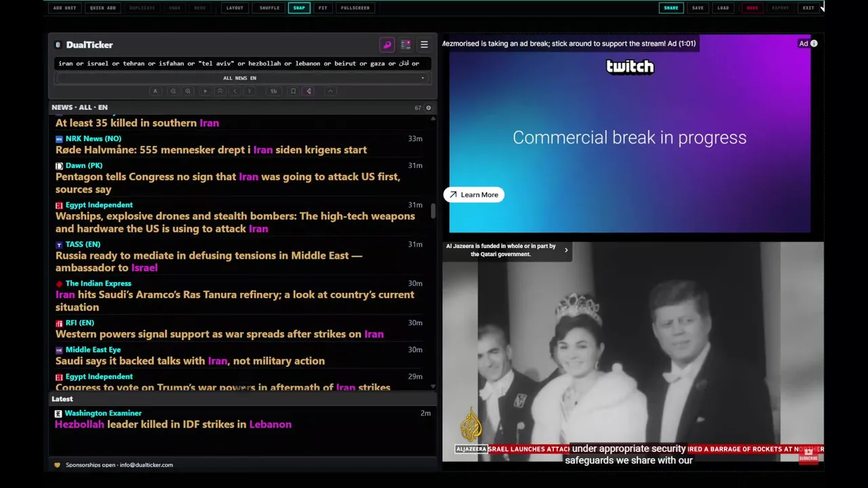
Task: Click the EXIT button
Action: [808, 8]
